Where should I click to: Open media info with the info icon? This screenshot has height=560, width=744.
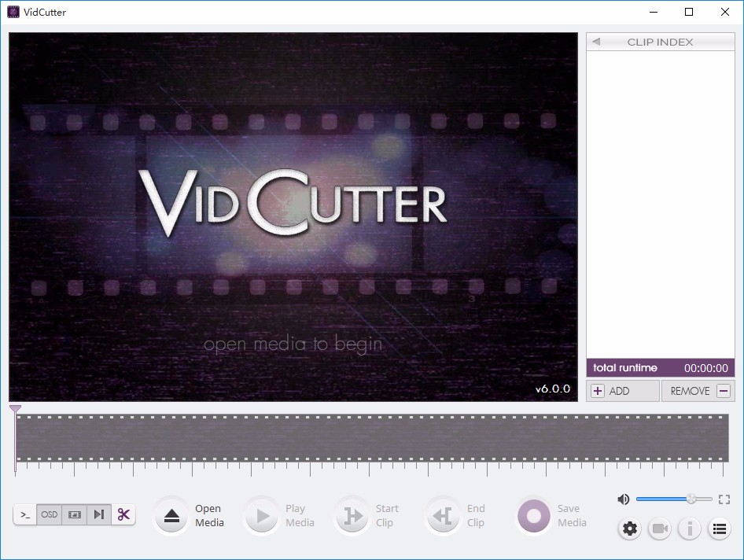tap(690, 529)
